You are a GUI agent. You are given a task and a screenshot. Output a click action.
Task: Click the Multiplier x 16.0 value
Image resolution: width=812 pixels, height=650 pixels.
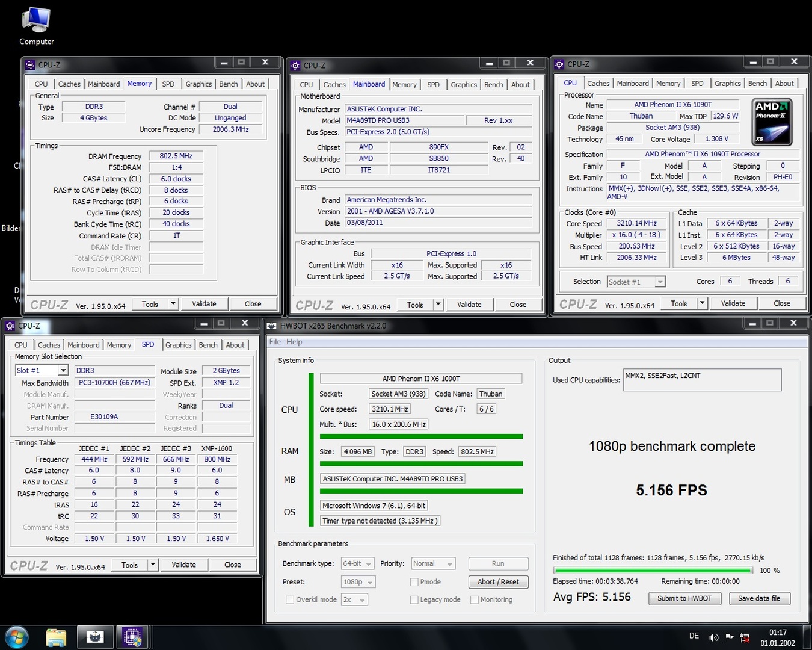pos(636,235)
